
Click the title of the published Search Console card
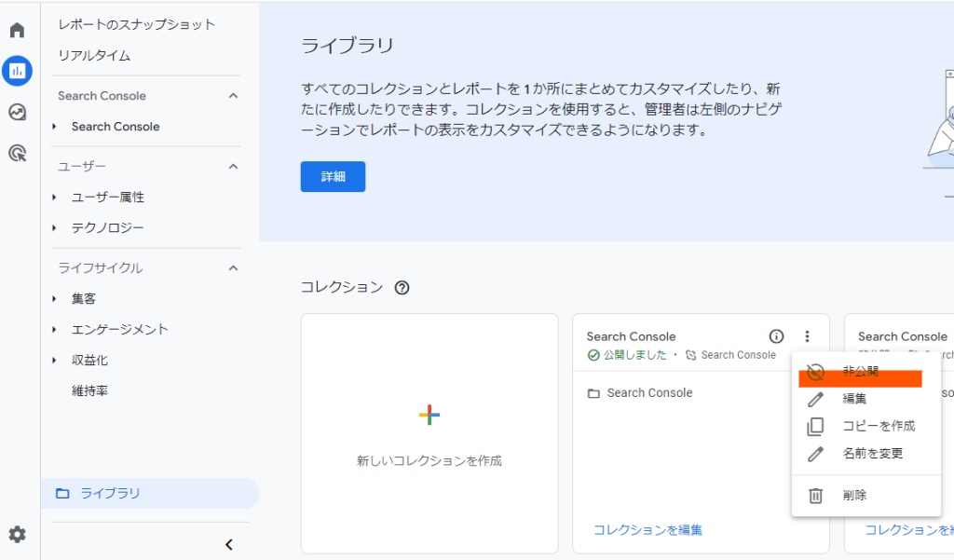[x=631, y=336]
